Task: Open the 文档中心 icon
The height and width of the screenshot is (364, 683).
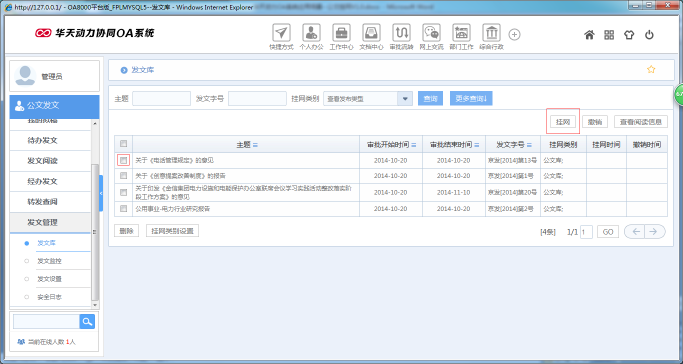Action: click(371, 33)
